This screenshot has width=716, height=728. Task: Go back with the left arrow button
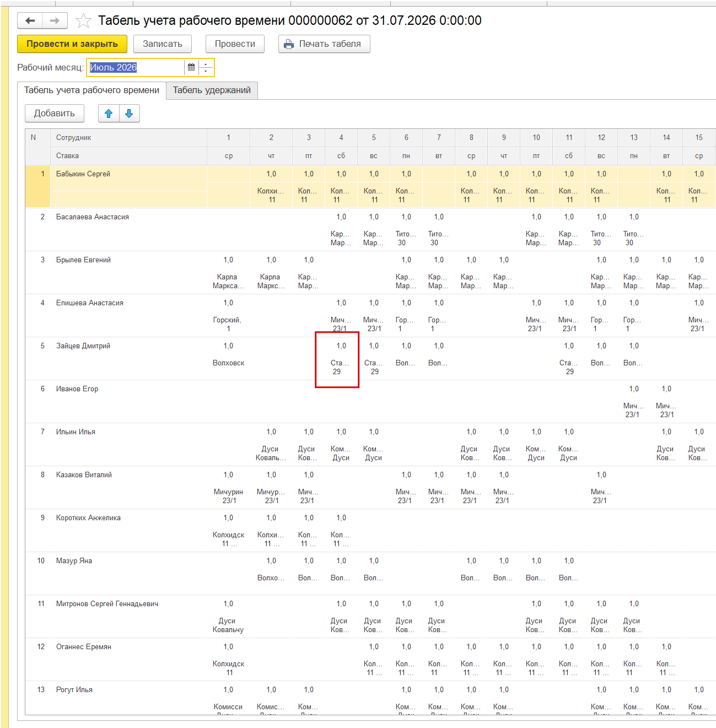coord(30,21)
